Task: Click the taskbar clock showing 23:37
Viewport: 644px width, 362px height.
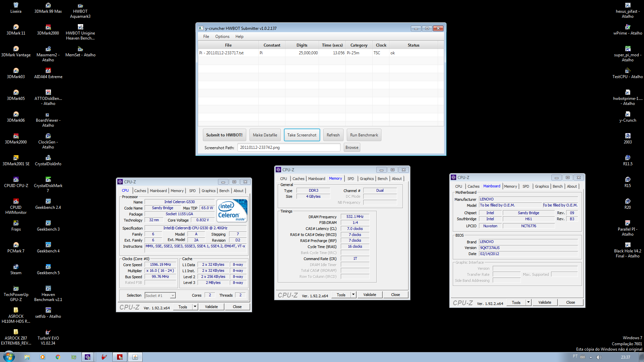Action: (x=625, y=357)
